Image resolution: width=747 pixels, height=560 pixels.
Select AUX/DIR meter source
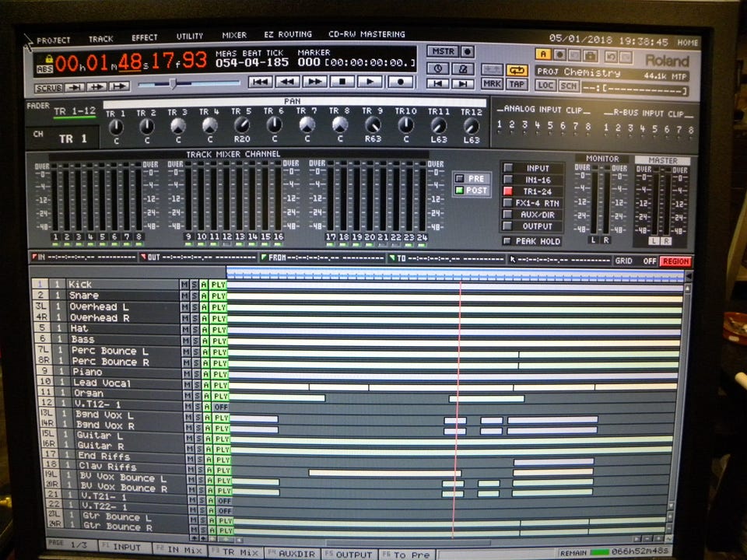click(x=532, y=215)
